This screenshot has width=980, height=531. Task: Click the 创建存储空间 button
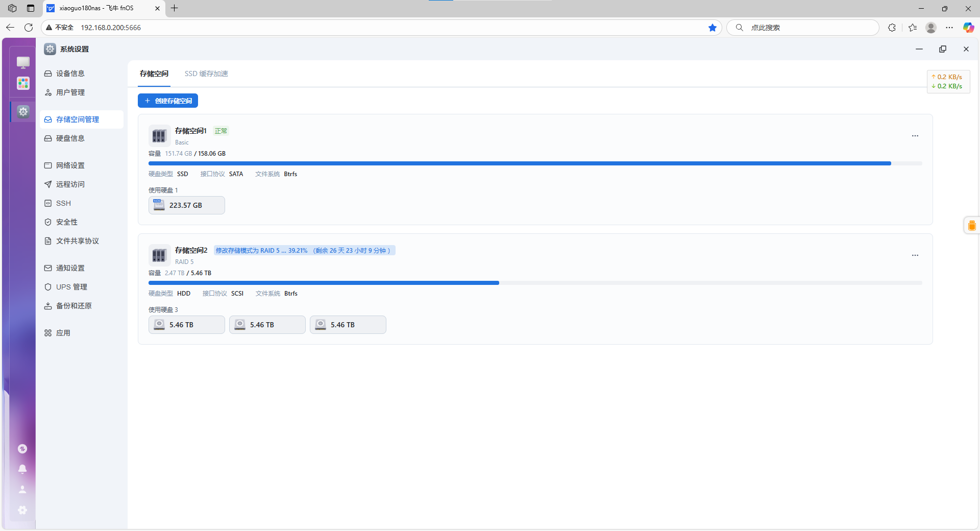168,101
